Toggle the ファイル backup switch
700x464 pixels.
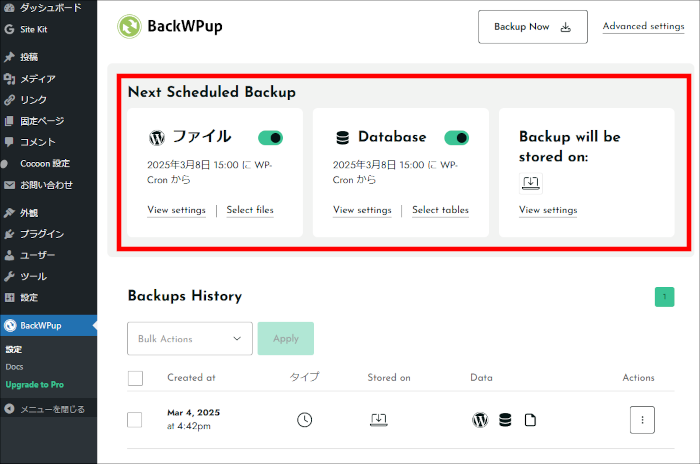pyautogui.click(x=270, y=138)
